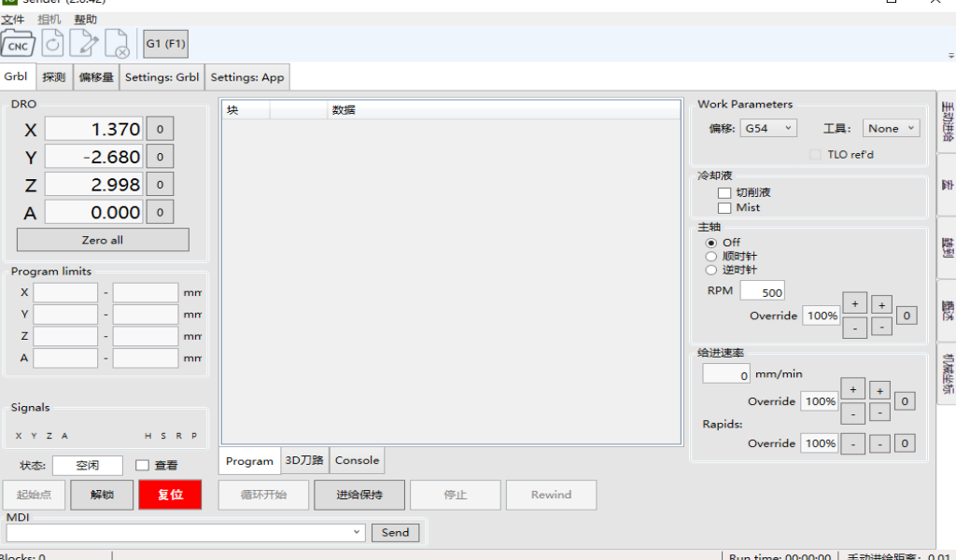Switch to the Settings: Grbl tab
Screen dimensions: 956x560
162,77
